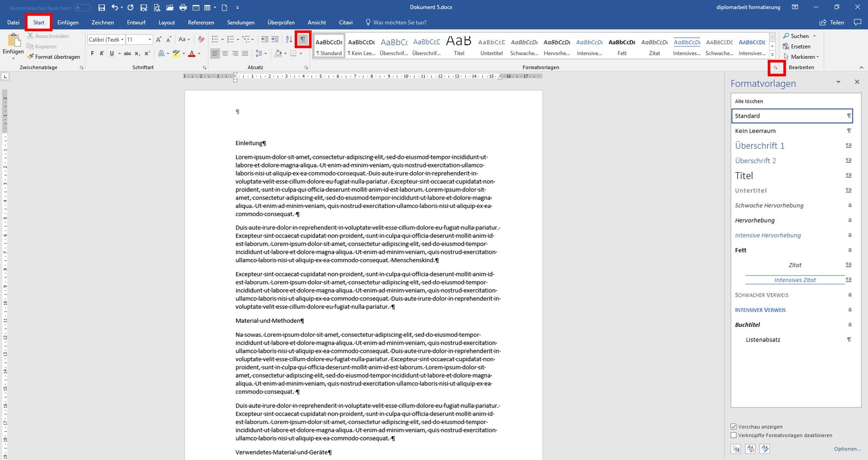Screen dimensions: 868x460
Task: Align paragraph text to the right
Action: coord(235,53)
